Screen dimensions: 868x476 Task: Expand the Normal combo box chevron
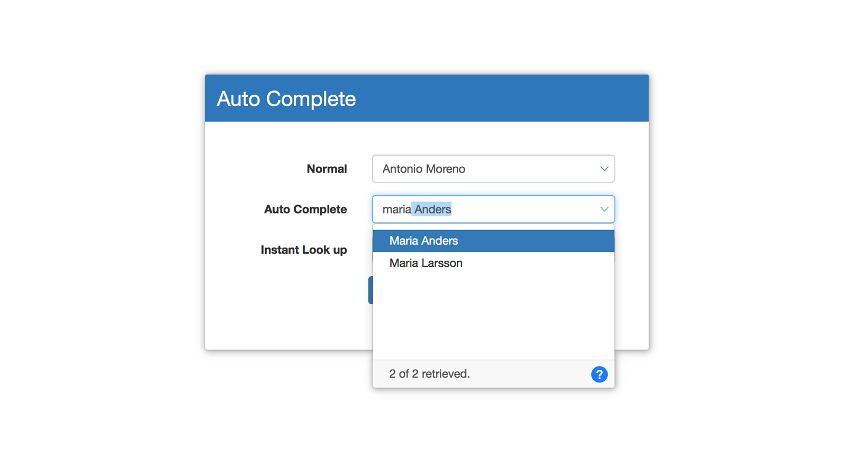604,169
